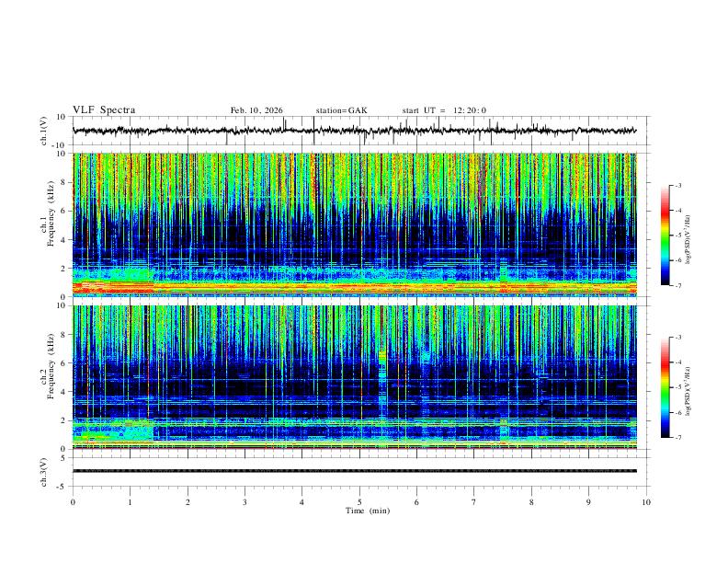Screen dimensions: 728x563
Task: Click the ch.2 colorbar "log(PSD)(V²/Hz)" label
Action: pyautogui.click(x=688, y=392)
